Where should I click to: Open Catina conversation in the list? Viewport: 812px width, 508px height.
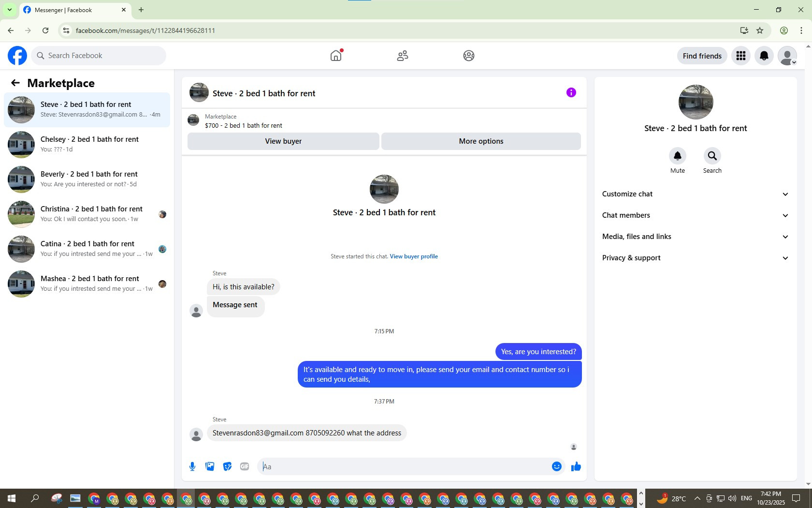pos(87,249)
